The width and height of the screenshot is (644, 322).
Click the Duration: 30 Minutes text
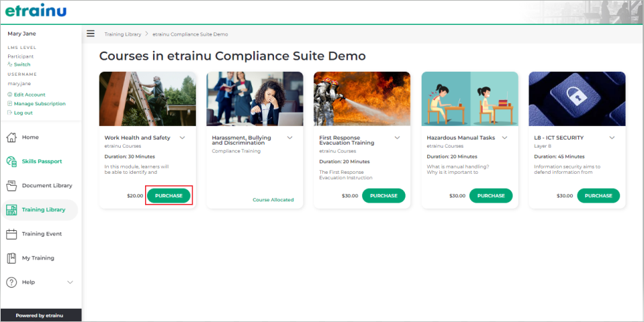click(x=130, y=156)
